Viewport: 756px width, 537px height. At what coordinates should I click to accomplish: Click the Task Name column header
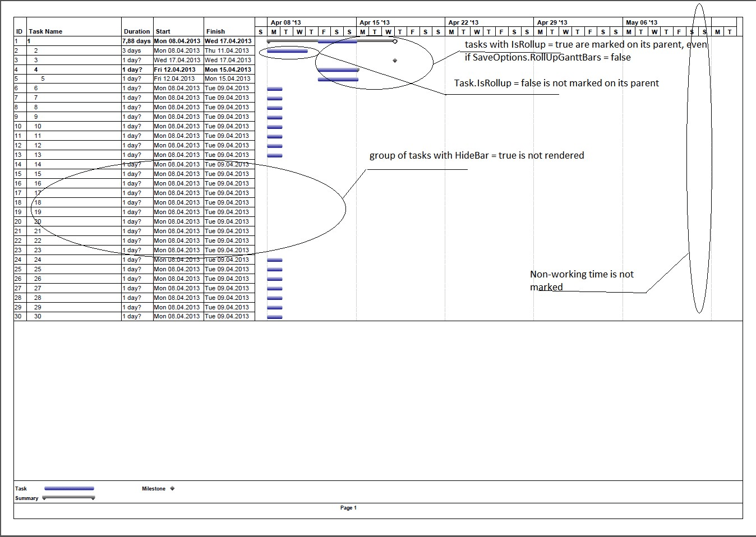(45, 31)
